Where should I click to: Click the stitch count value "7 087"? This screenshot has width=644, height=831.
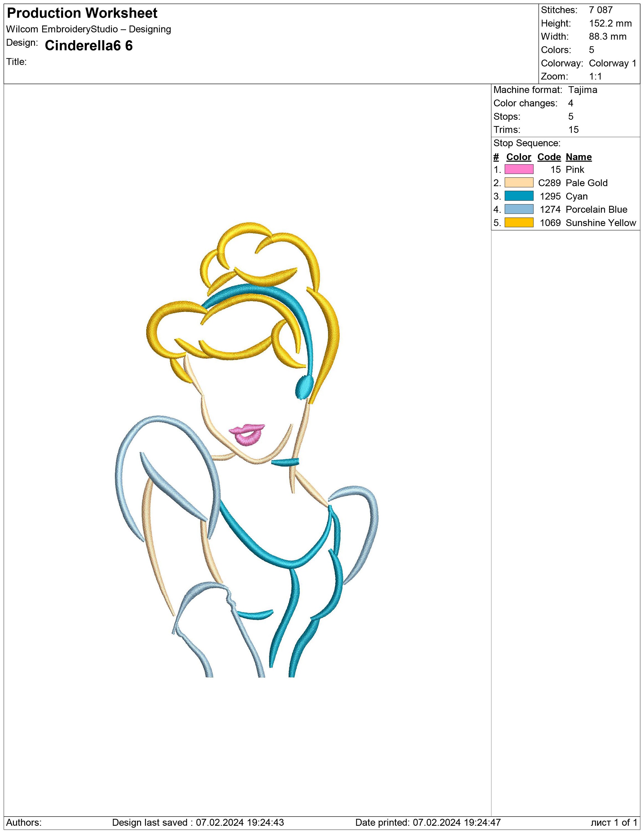pos(601,10)
